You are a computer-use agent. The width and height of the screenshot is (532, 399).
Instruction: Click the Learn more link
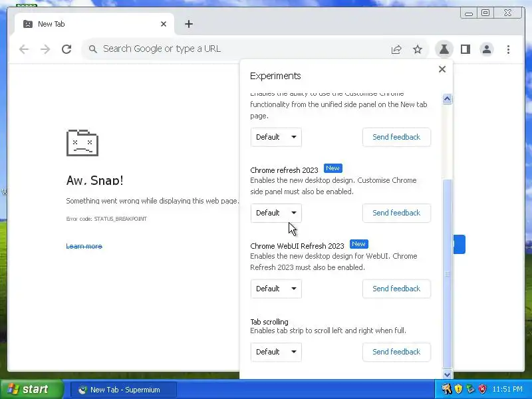(x=84, y=246)
